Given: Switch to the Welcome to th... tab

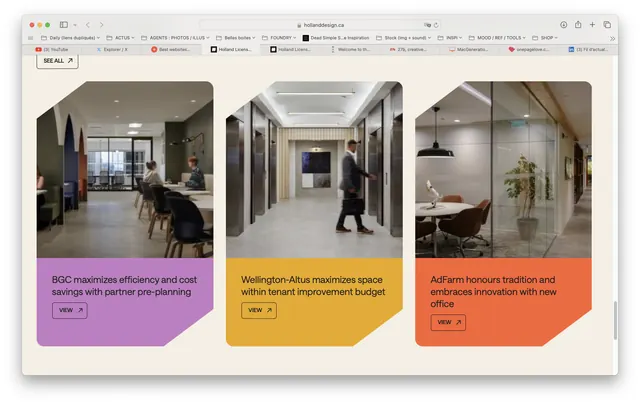Looking at the screenshot, I should (349, 49).
